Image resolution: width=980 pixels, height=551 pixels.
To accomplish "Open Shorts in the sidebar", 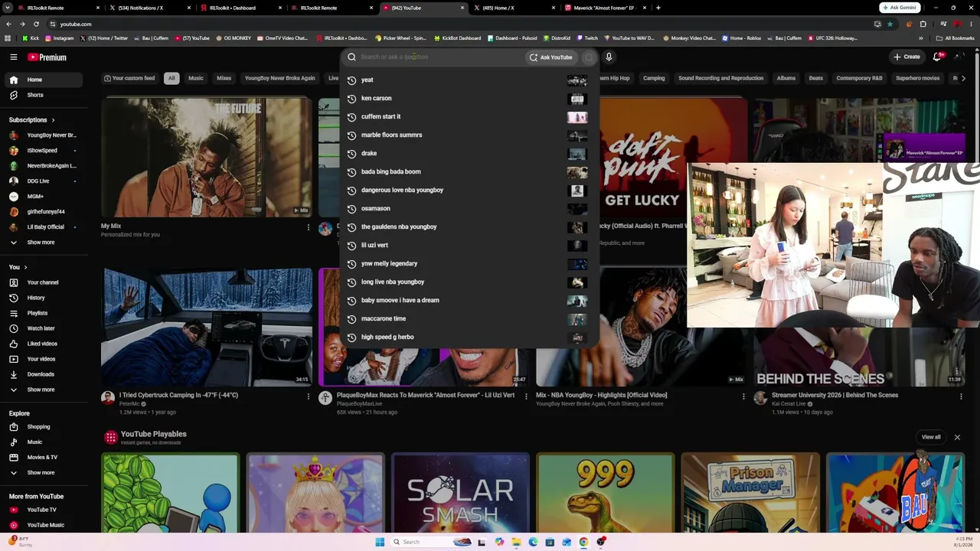I will tap(44, 95).
